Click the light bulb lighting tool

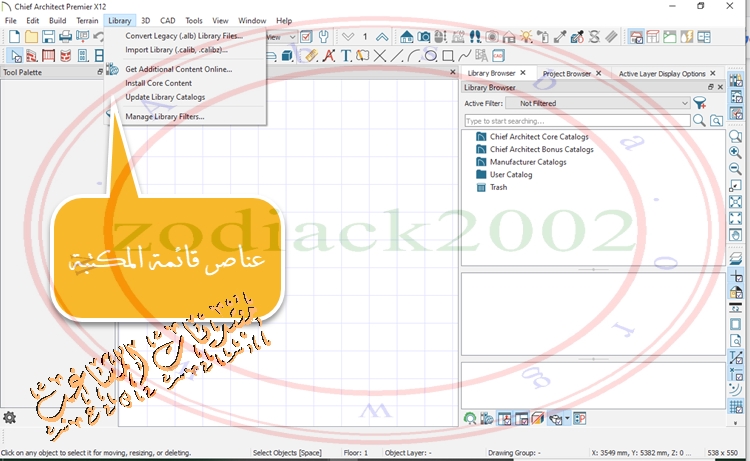click(x=526, y=36)
